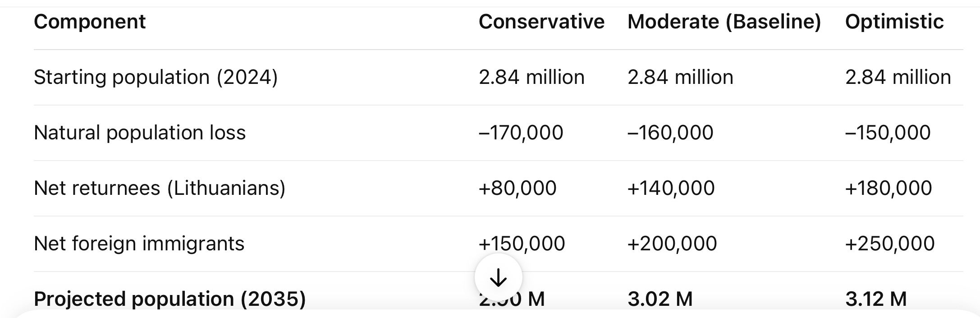Click the –160,000 moderate natural loss cell
Viewport: 980px width, 318px height.
point(670,133)
